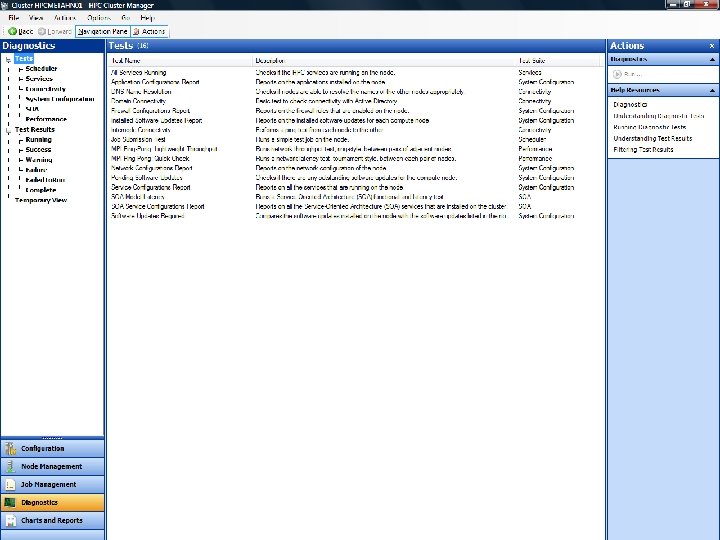
Task: Open the View menu
Action: tap(36, 17)
